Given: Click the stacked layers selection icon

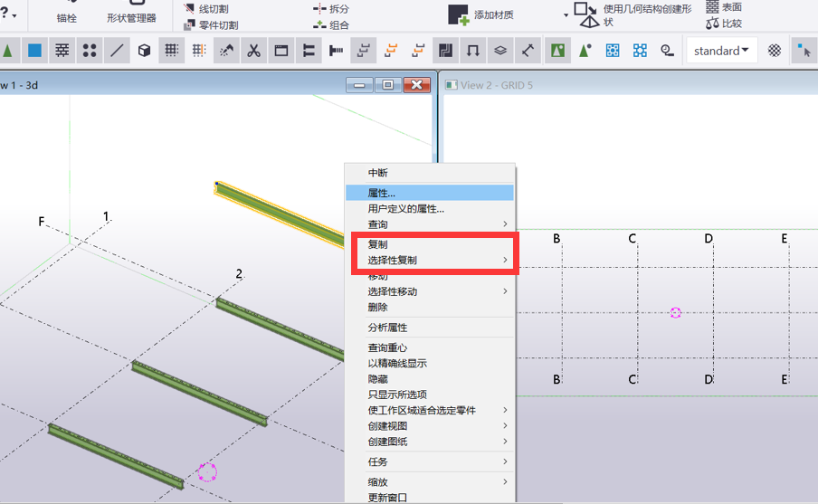Looking at the screenshot, I should click(500, 51).
